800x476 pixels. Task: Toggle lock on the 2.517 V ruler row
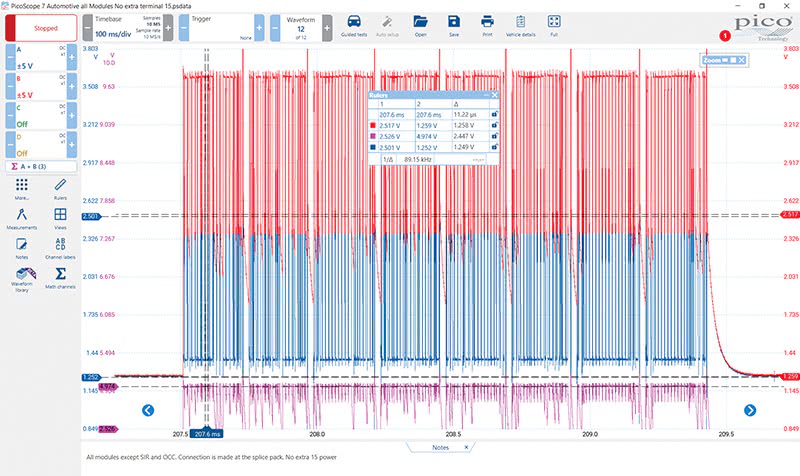click(x=494, y=125)
